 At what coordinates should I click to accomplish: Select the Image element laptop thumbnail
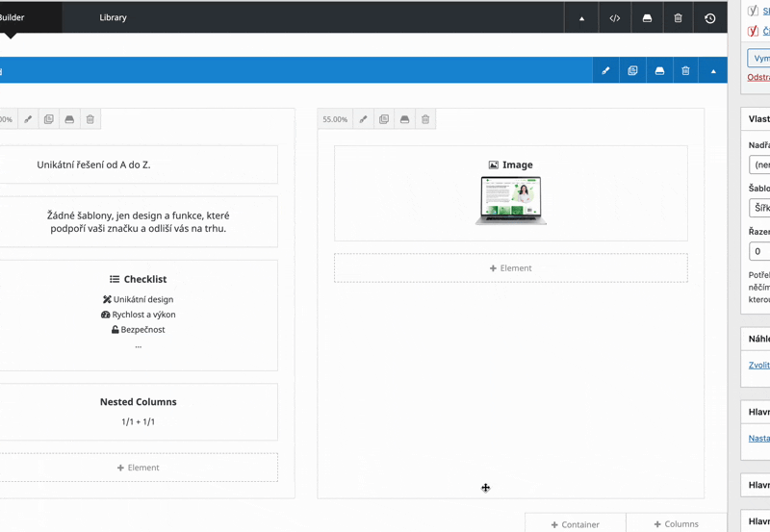(510, 200)
